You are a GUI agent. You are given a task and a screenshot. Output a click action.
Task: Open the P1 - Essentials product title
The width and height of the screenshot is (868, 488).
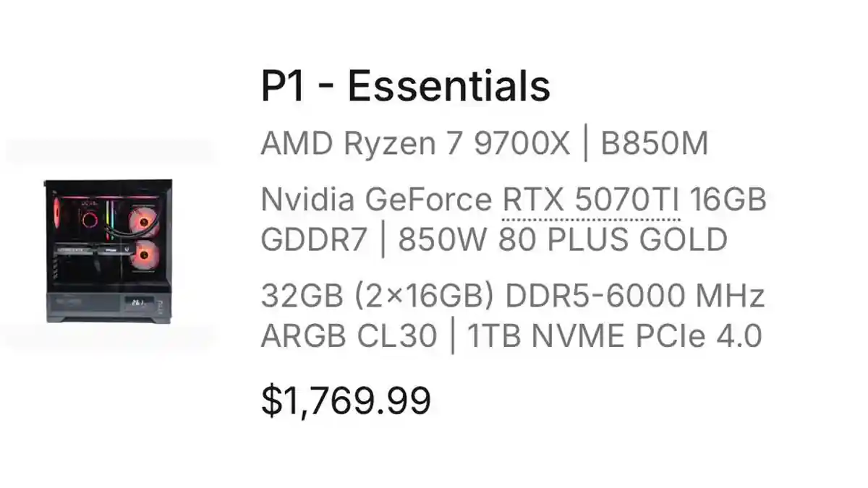point(405,87)
